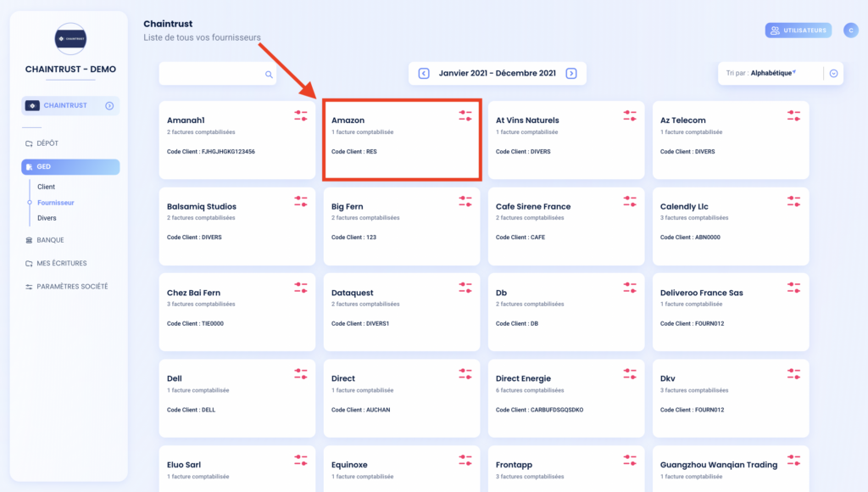Click the Az Telecom supplier name
This screenshot has height=492, width=868.
[682, 120]
